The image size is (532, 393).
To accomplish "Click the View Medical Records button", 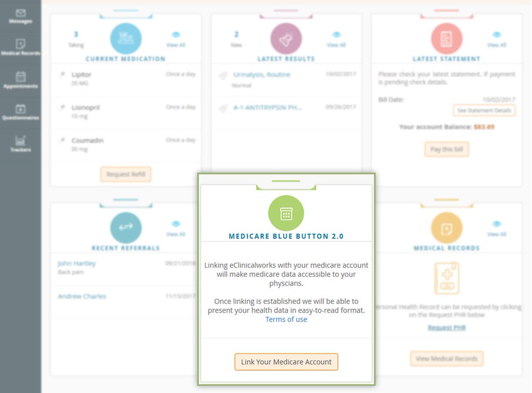I will coord(446,359).
